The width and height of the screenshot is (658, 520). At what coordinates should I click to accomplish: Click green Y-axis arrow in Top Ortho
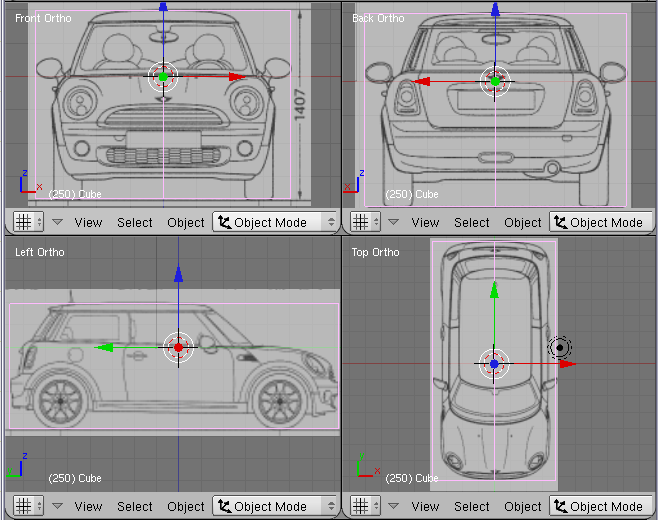pyautogui.click(x=494, y=290)
